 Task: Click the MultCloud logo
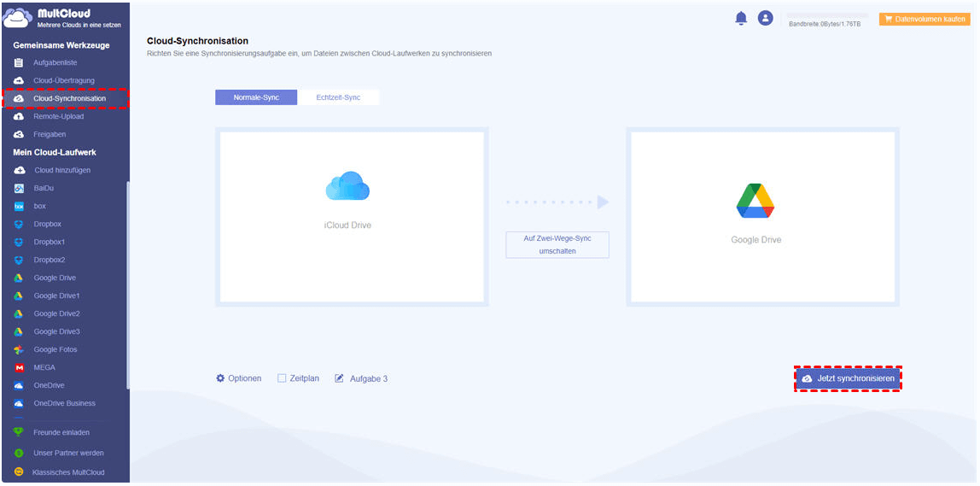pyautogui.click(x=62, y=18)
